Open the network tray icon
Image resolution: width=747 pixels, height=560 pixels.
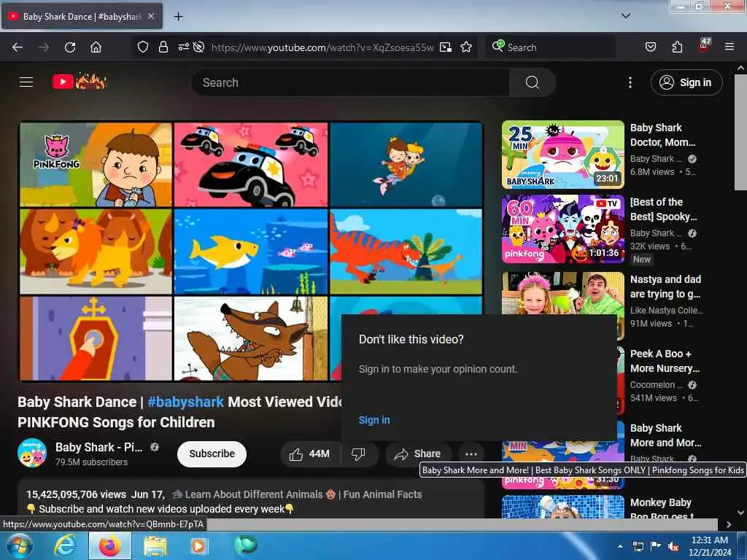(638, 546)
